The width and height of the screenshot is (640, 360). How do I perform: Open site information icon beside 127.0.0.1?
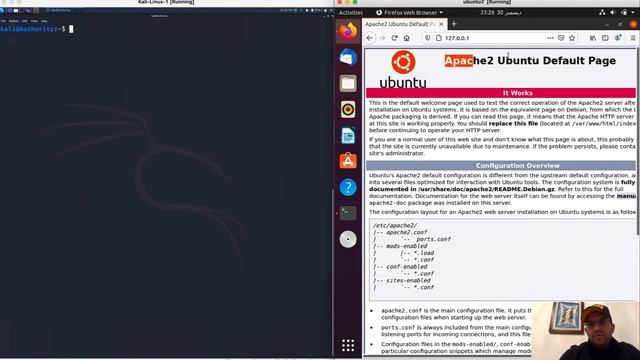(439, 38)
